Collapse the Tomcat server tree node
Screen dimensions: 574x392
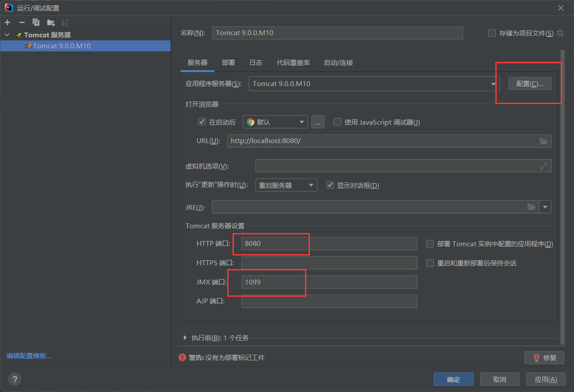7,35
